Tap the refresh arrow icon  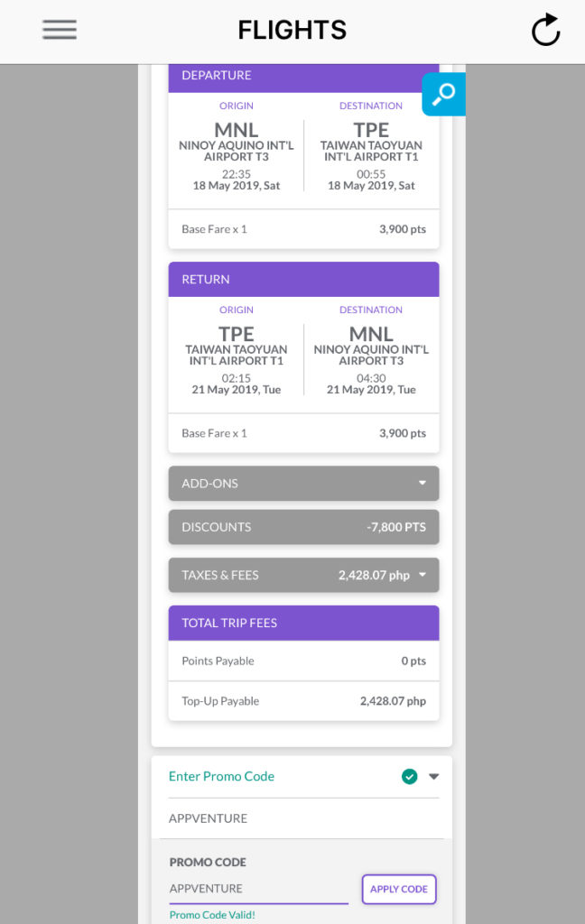point(545,30)
